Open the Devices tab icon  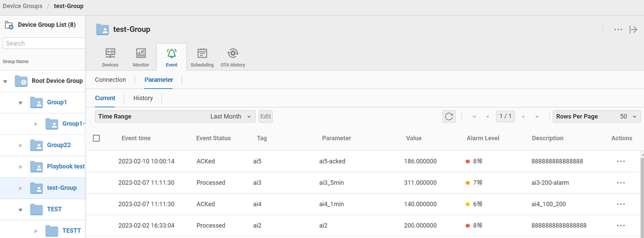tap(110, 54)
